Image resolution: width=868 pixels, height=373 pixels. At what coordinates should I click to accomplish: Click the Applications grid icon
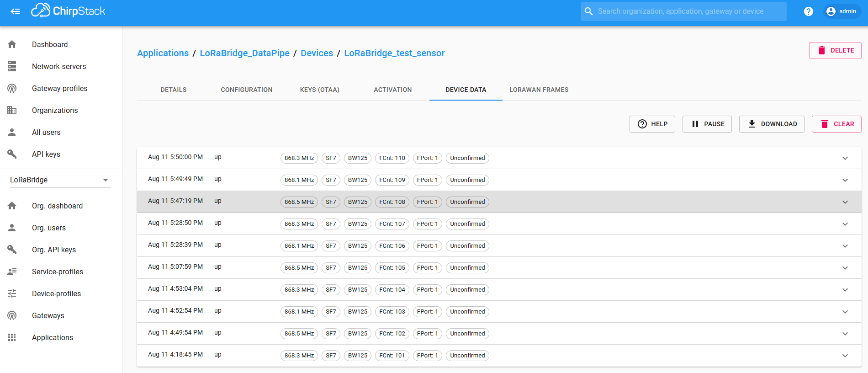(12, 337)
